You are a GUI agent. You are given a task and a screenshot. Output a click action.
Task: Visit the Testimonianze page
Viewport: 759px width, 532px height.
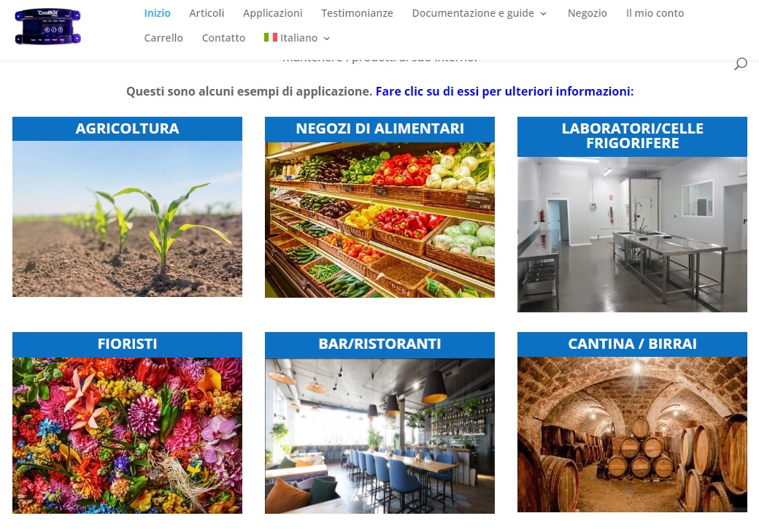(357, 13)
